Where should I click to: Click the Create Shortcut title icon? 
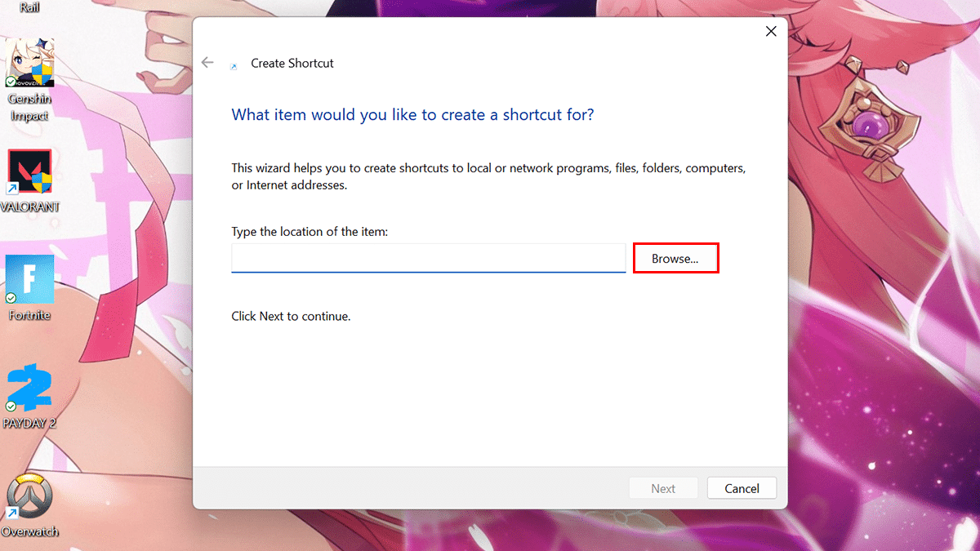234,65
